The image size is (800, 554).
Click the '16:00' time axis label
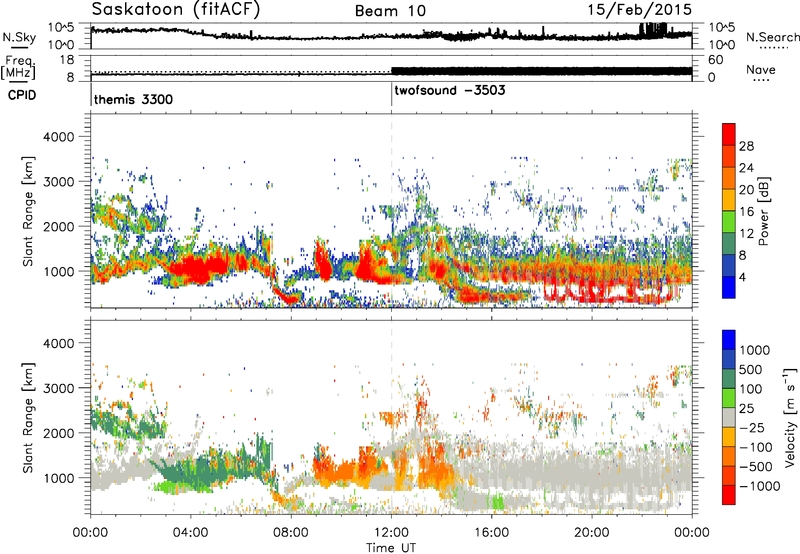tap(491, 533)
